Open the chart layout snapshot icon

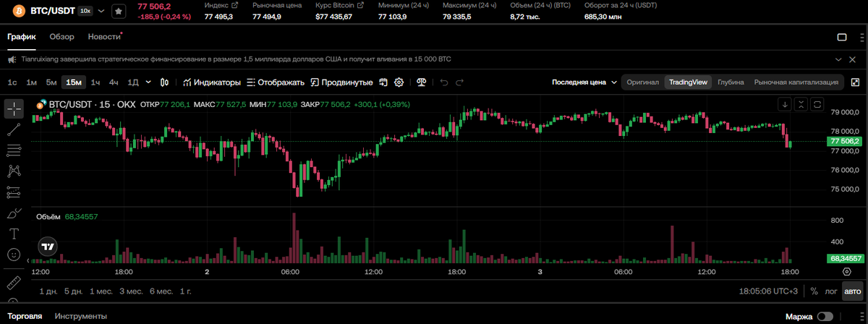[x=383, y=82]
